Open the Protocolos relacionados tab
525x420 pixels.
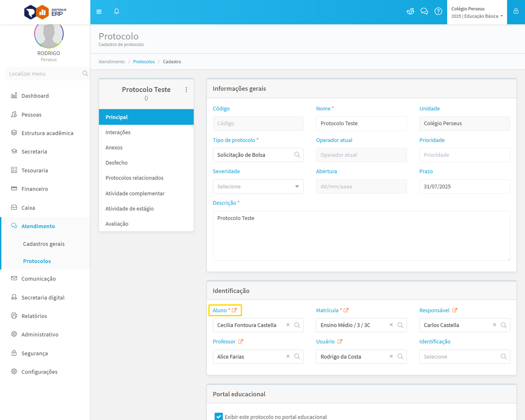(146, 178)
